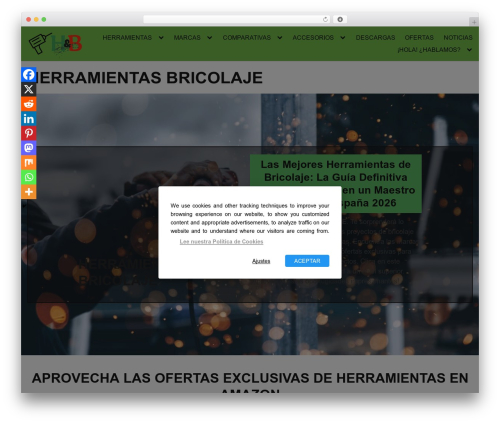The height and width of the screenshot is (423, 500).
Task: Share page on LinkedIn
Action: (29, 118)
